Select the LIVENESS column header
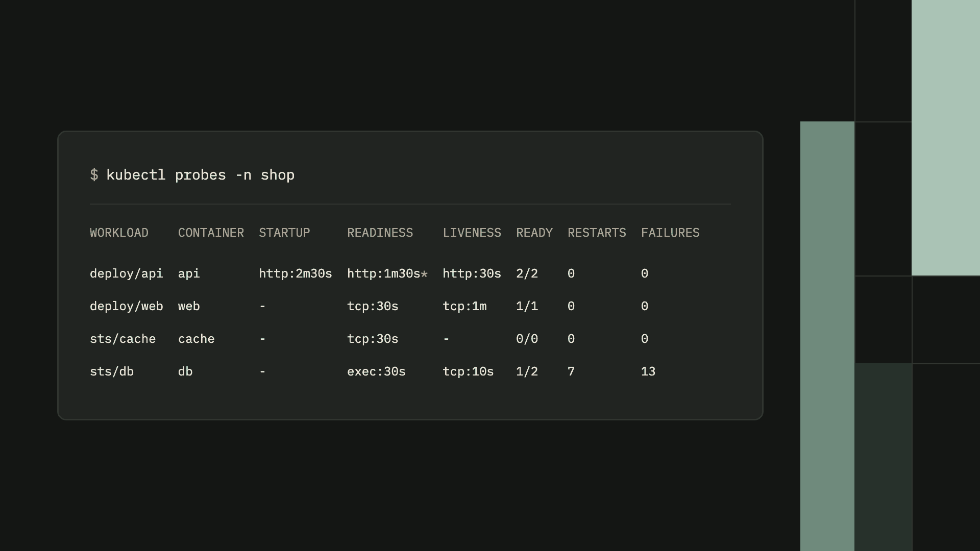Image resolution: width=980 pixels, height=551 pixels. click(x=472, y=233)
